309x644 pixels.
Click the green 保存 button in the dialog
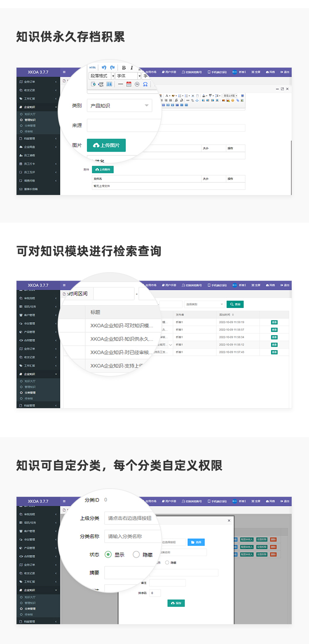[x=176, y=603]
